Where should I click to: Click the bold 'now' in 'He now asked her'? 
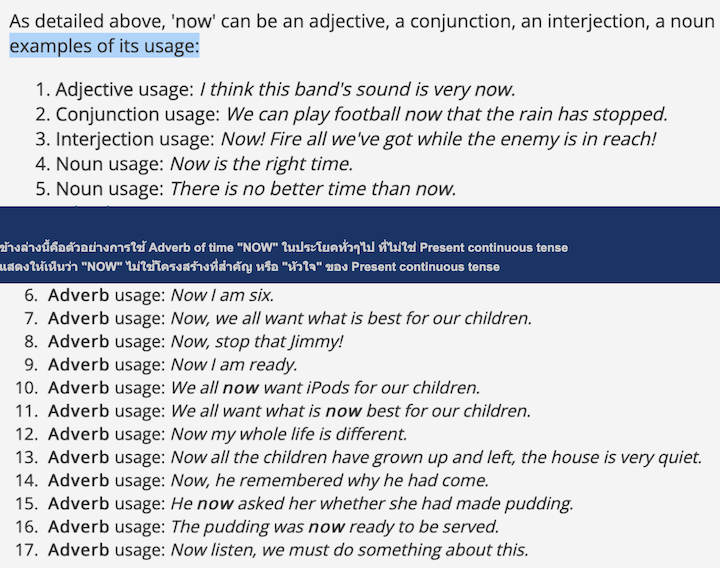tap(215, 504)
